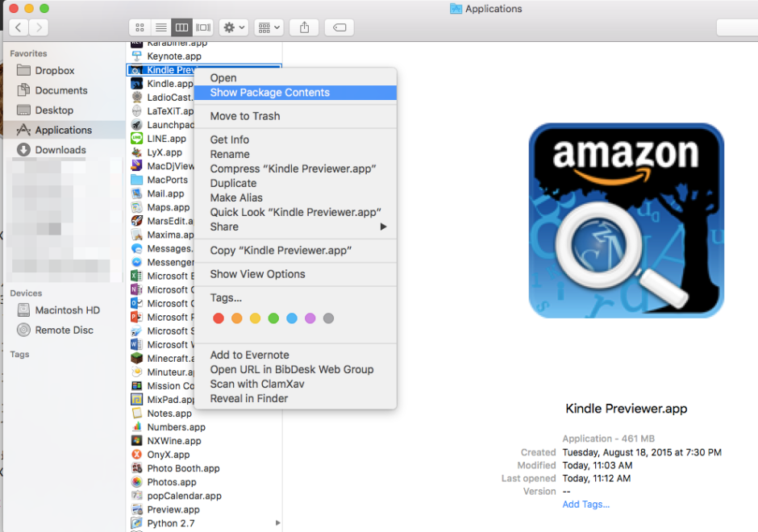Viewport: 758px width, 532px height.
Task: Select the OnyX.app icon
Action: (137, 455)
